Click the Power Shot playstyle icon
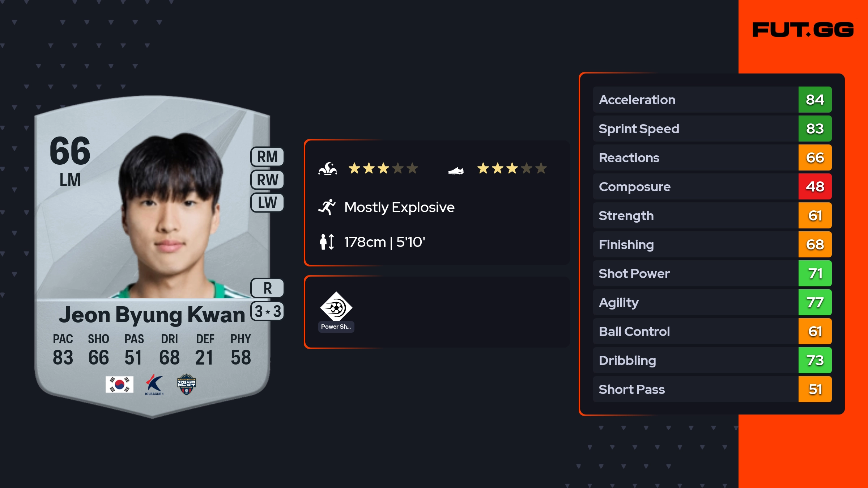The width and height of the screenshot is (868, 488). (x=336, y=307)
